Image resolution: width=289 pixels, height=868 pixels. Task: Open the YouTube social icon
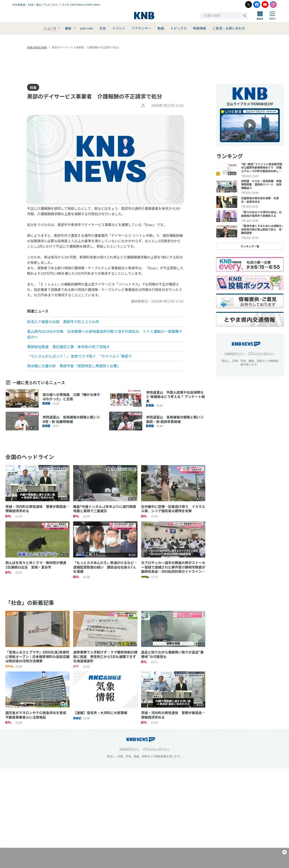pos(265,4)
